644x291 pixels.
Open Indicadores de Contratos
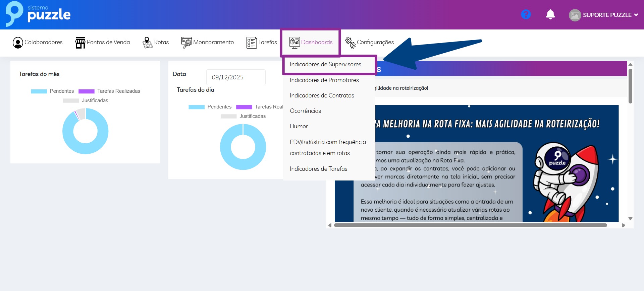click(322, 95)
